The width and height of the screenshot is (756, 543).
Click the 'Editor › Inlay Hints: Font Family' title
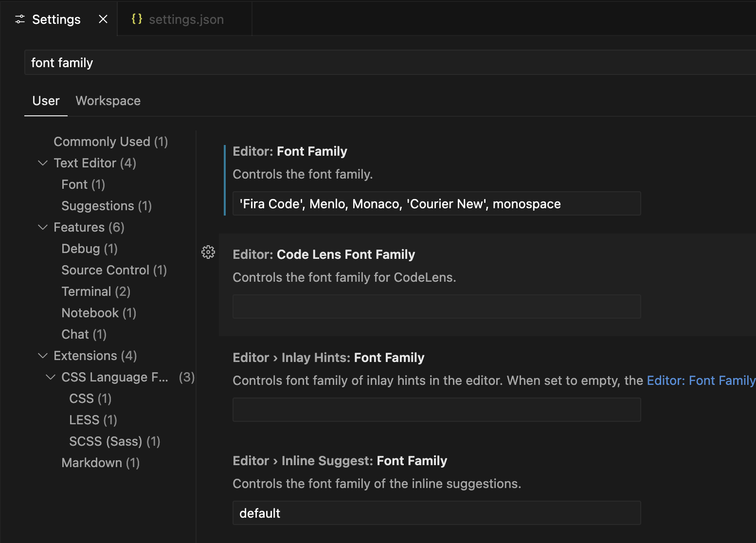[x=328, y=358]
